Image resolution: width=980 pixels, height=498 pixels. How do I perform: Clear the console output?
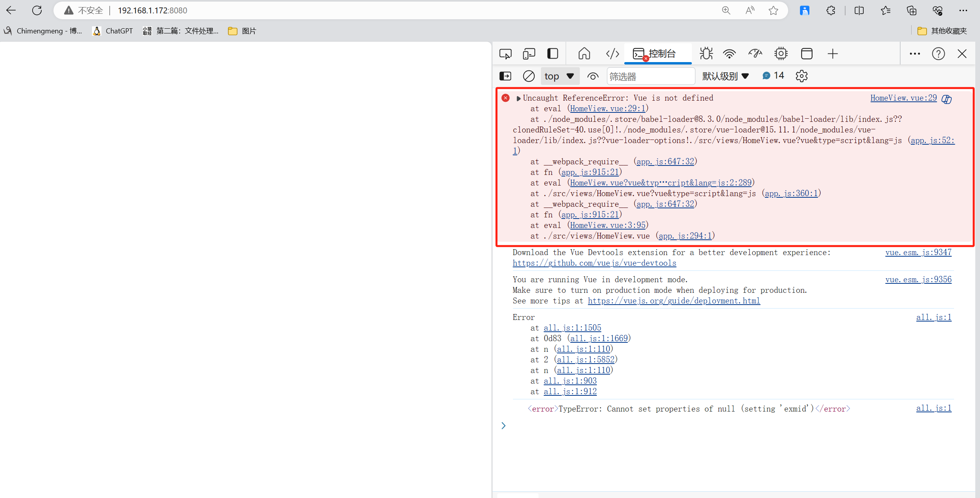(529, 76)
